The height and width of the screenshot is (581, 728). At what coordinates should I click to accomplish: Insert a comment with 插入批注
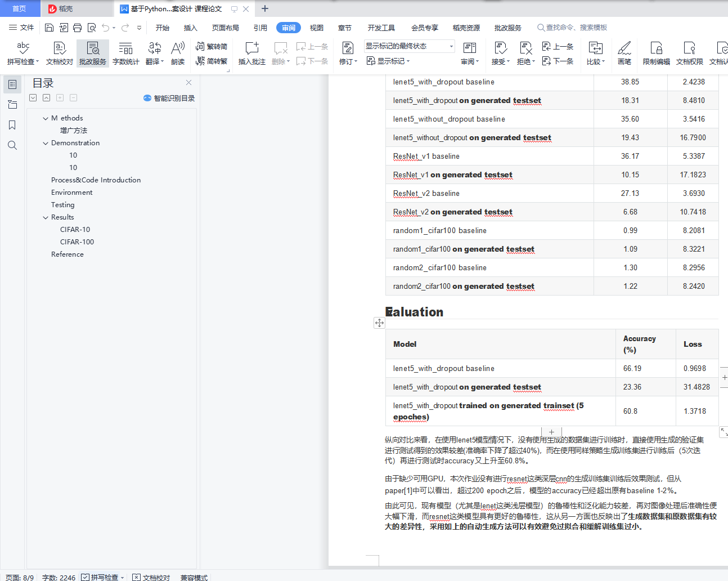click(x=252, y=53)
